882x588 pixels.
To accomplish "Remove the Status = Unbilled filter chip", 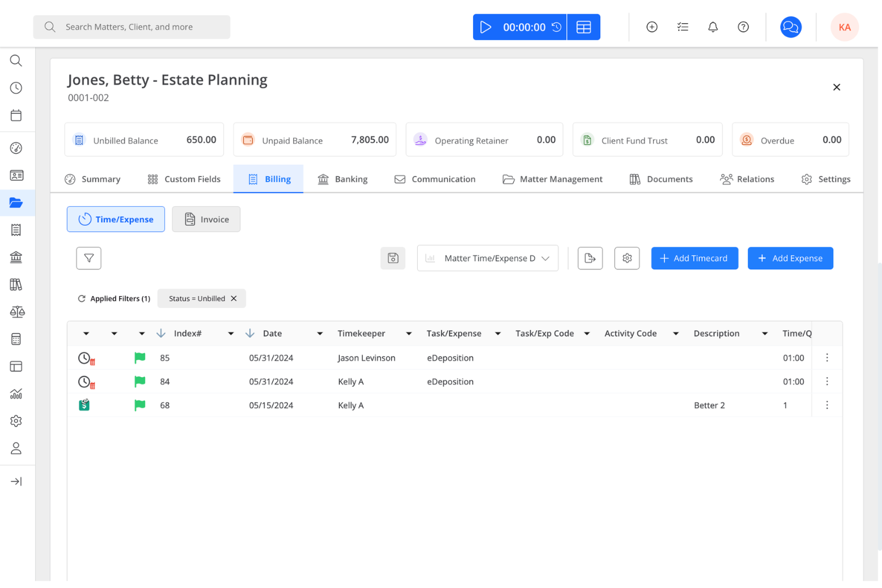I will [x=234, y=298].
